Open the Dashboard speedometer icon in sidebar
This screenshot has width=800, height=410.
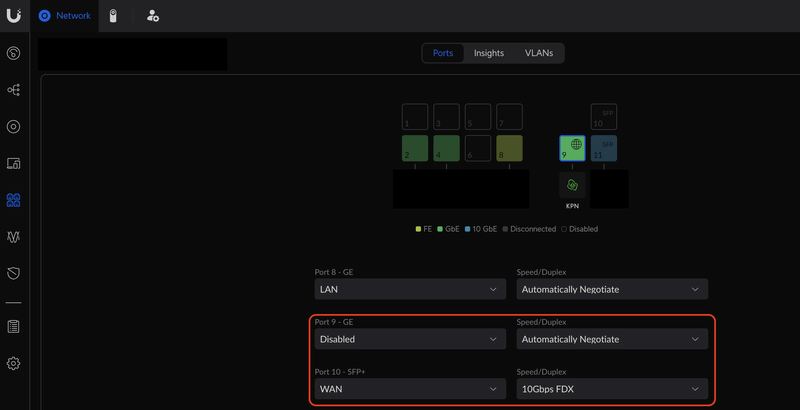[13, 53]
